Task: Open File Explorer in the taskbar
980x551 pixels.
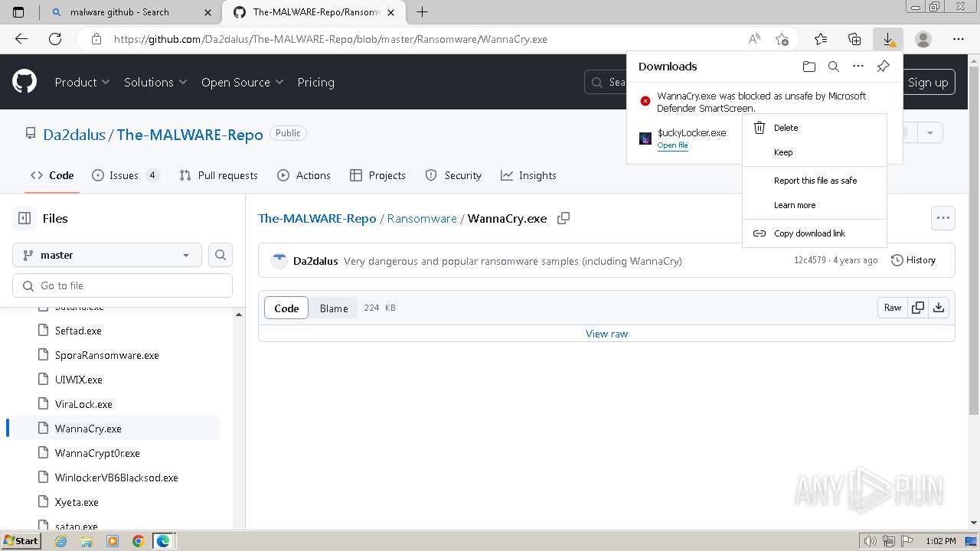Action: click(x=87, y=541)
